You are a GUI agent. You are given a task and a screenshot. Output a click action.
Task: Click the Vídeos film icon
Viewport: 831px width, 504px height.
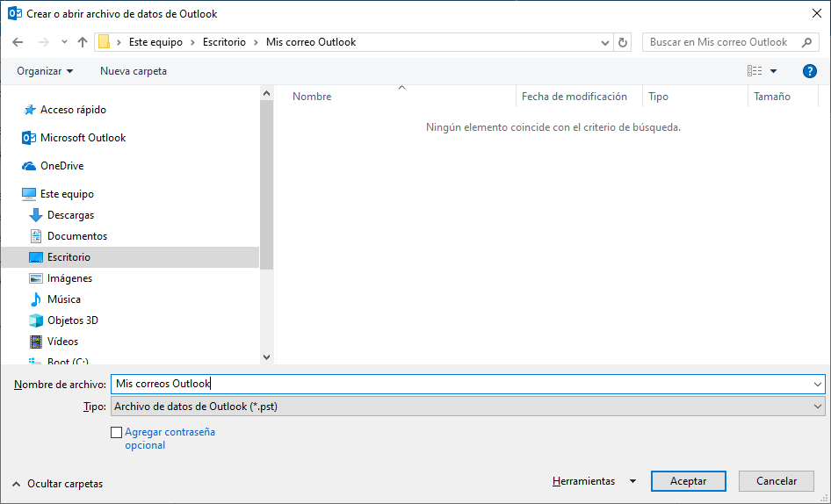(35, 342)
